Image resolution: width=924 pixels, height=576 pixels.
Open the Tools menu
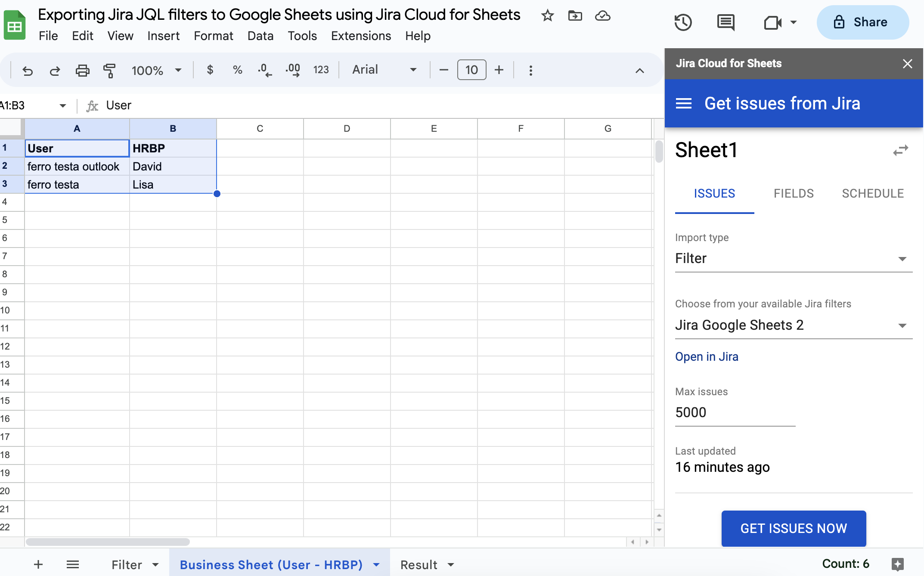302,36
